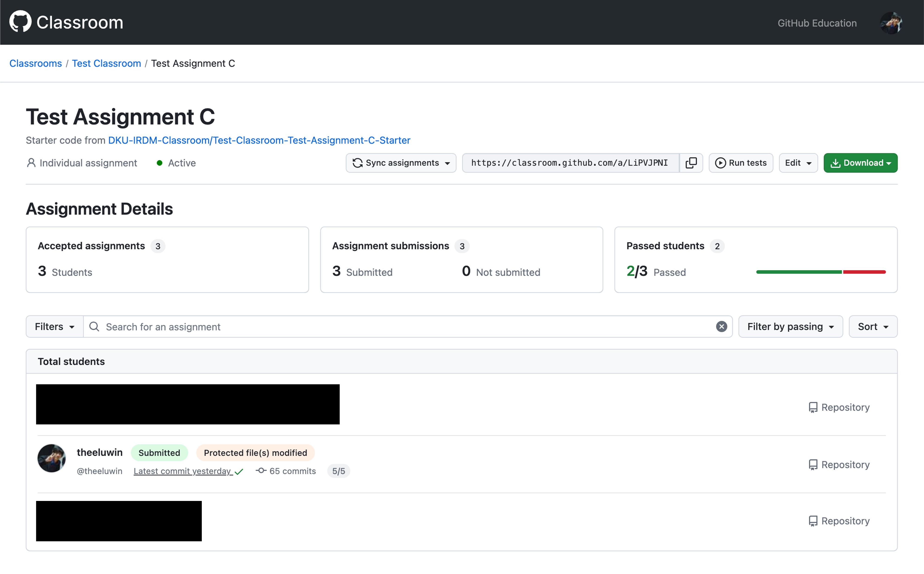
Task: Click the theeluwin student name
Action: point(100,452)
